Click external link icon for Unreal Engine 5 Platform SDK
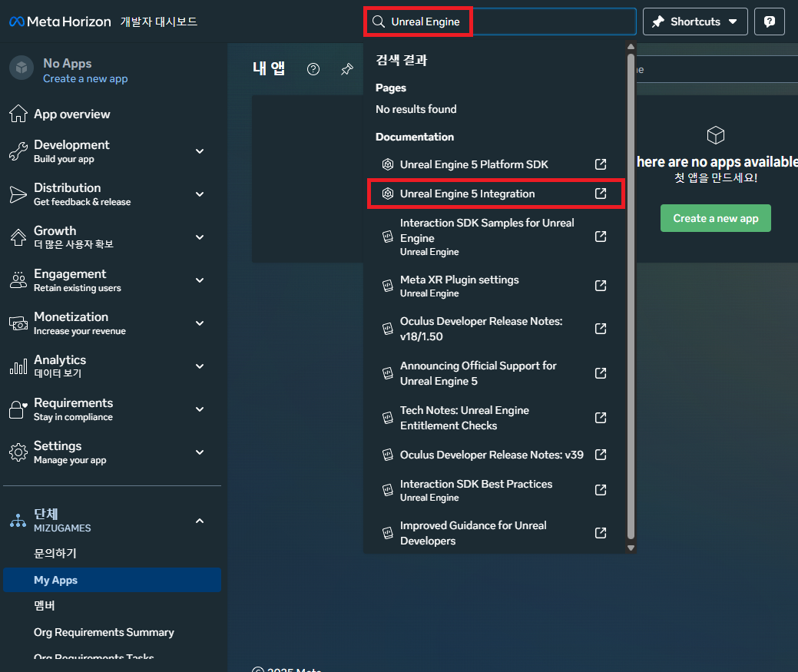Image resolution: width=798 pixels, height=672 pixels. (601, 164)
